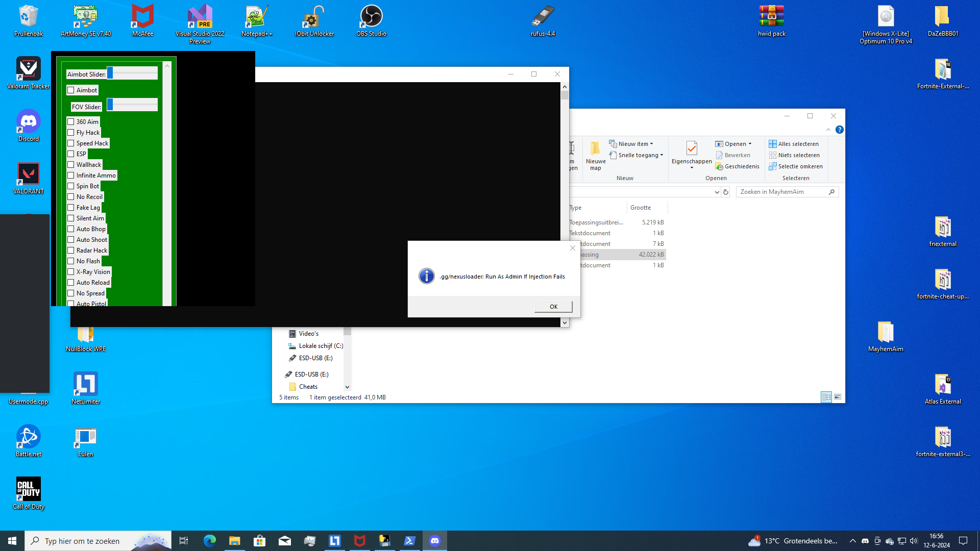Open the Geschiedenis history icon

coord(719,166)
